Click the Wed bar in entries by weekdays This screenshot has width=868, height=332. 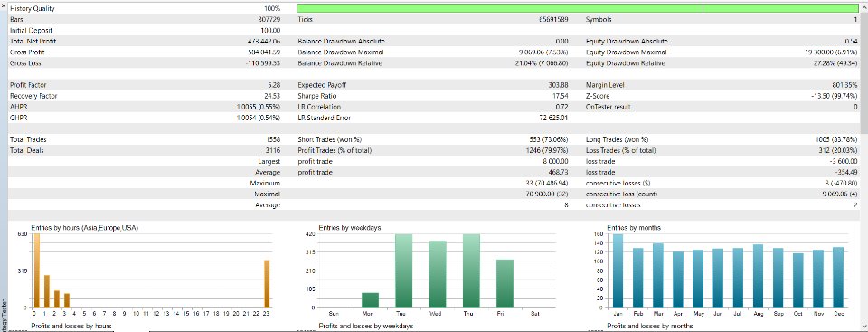(x=438, y=274)
